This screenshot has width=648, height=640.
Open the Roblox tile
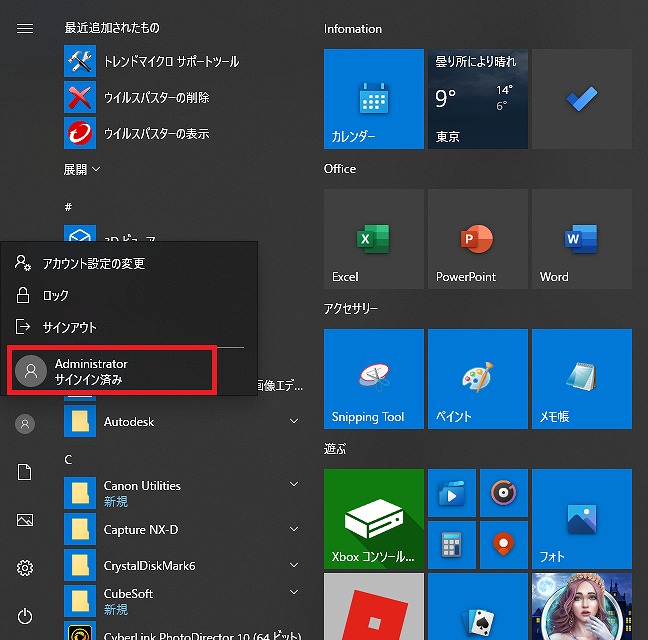pyautogui.click(x=374, y=607)
